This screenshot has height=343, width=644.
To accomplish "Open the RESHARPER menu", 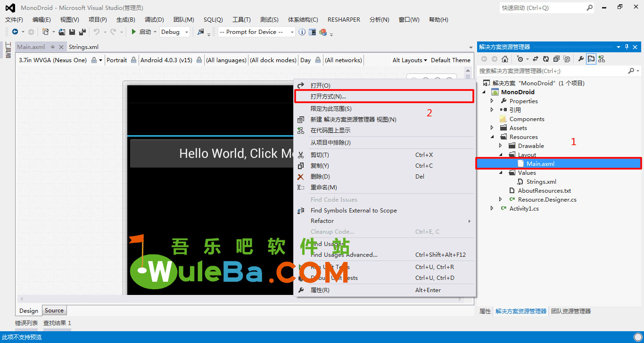I will (344, 20).
